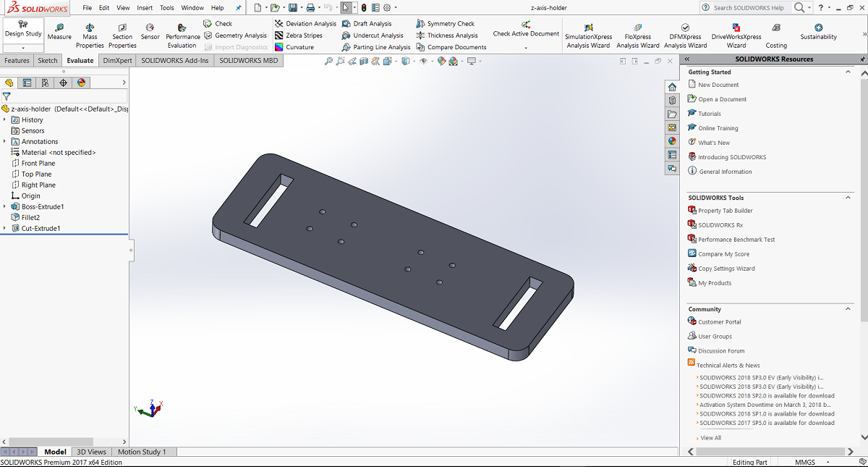Run Performance Evaluation
The image size is (868, 467).
pyautogui.click(x=182, y=35)
